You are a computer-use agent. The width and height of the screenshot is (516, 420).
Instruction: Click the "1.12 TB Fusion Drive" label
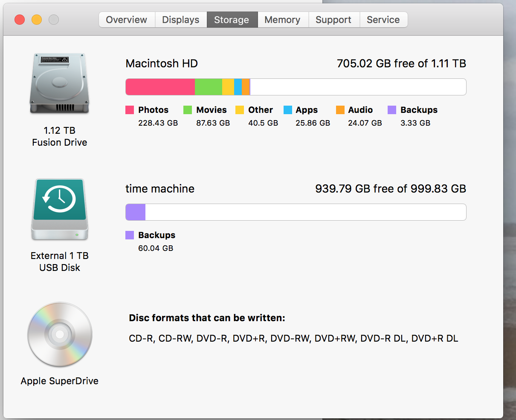[x=60, y=136]
